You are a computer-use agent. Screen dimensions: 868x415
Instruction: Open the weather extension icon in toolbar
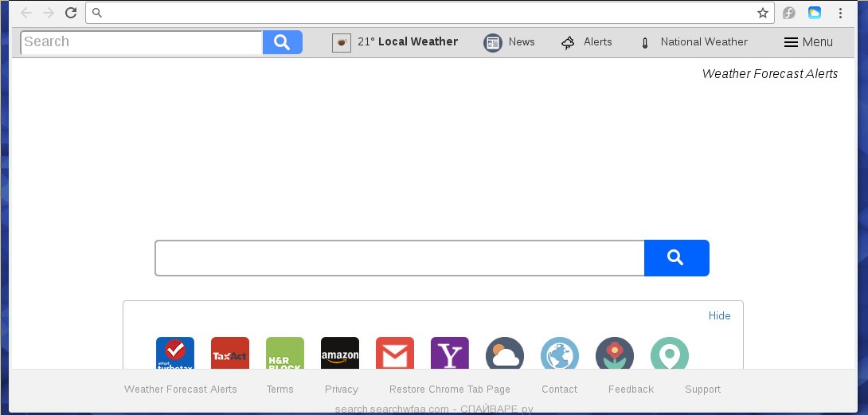point(815,13)
